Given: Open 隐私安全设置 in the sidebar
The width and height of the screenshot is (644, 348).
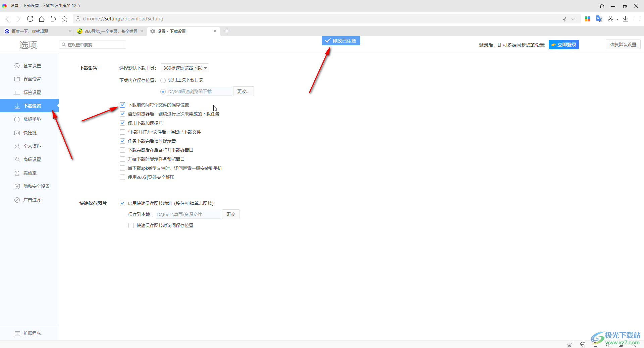Looking at the screenshot, I should 29,186.
